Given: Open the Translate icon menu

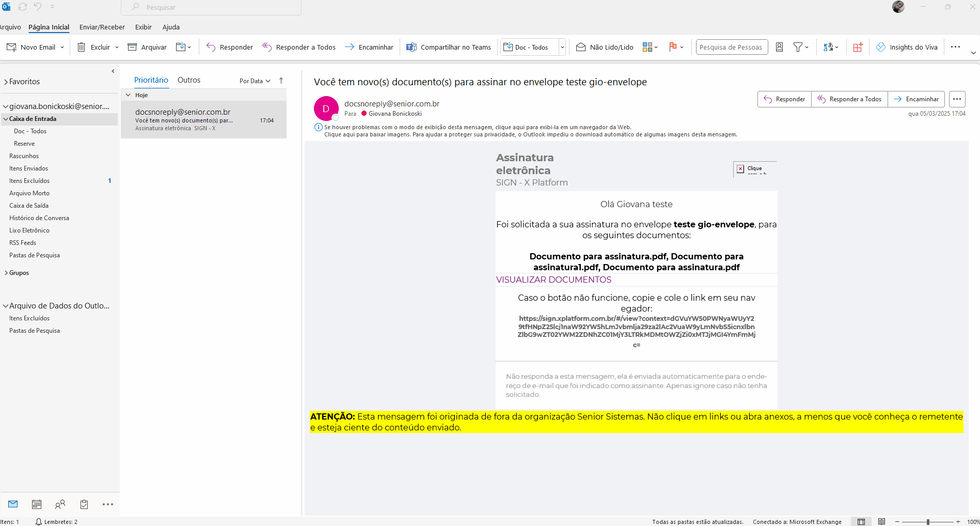Looking at the screenshot, I should [x=831, y=47].
